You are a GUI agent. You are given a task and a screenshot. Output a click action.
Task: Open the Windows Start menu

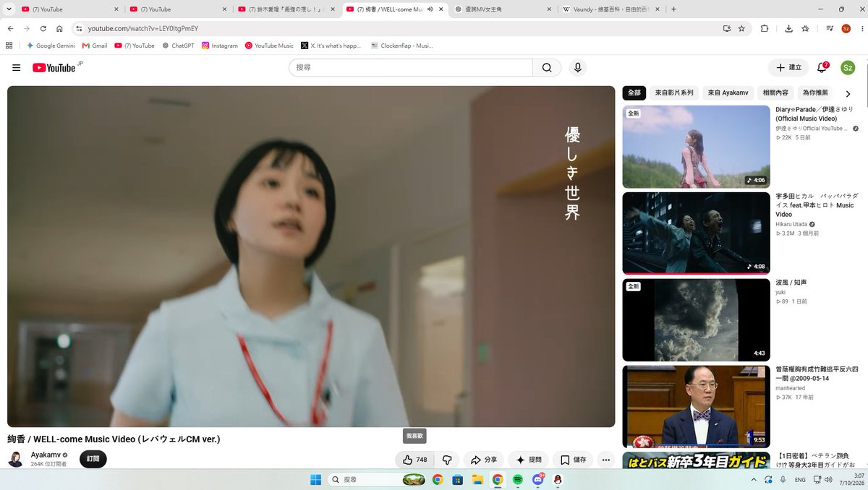pos(316,479)
